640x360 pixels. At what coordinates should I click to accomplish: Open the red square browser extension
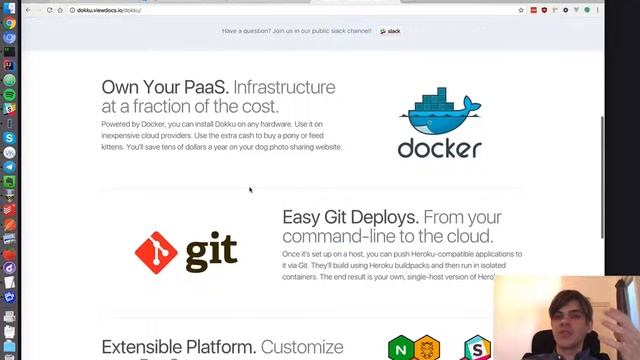tap(533, 10)
